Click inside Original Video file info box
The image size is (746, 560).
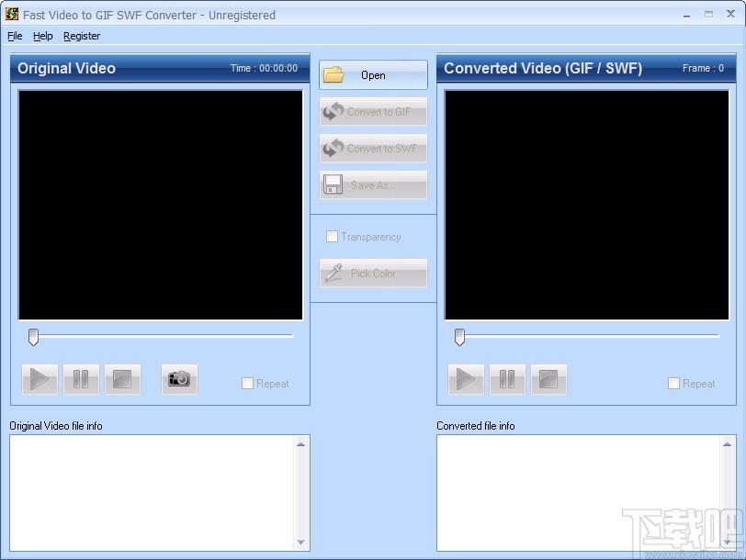tap(153, 493)
